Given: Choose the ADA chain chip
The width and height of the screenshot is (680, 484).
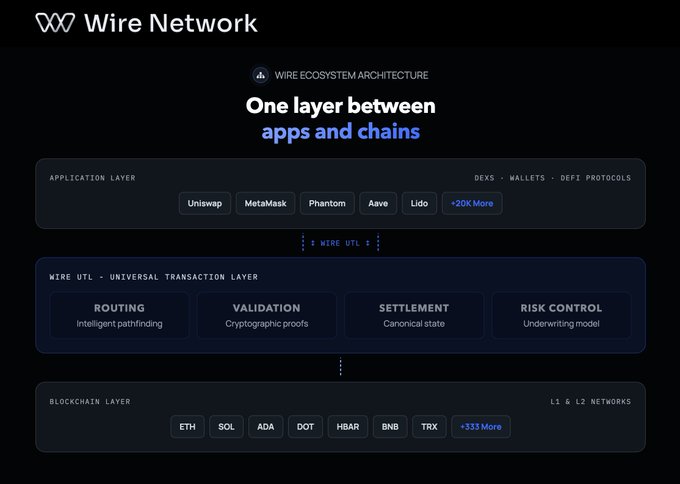Looking at the screenshot, I should pyautogui.click(x=265, y=427).
